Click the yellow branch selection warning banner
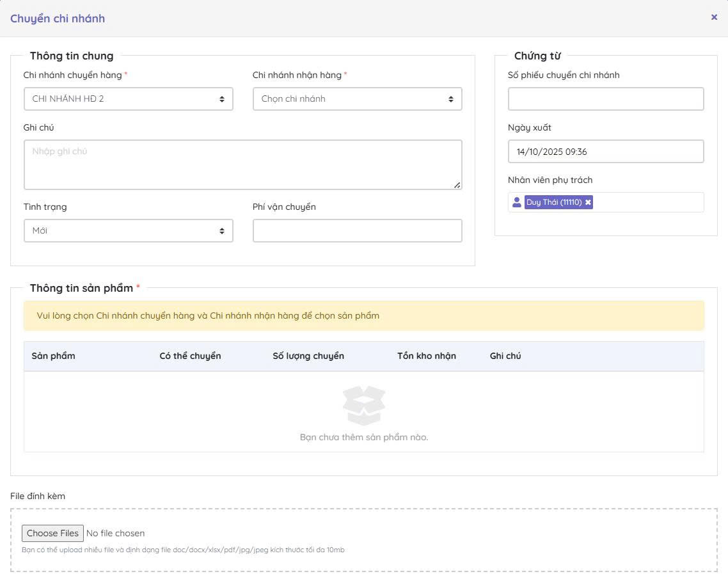 [x=363, y=315]
